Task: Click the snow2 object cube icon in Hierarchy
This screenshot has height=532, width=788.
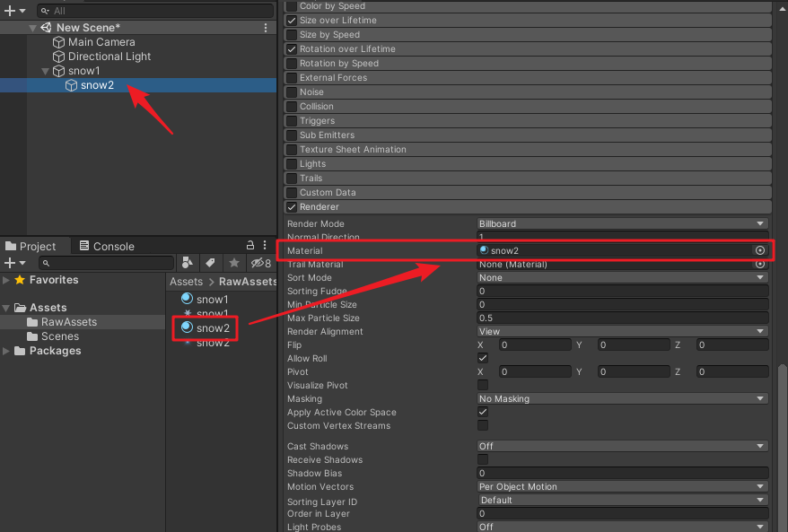Action: [x=72, y=85]
